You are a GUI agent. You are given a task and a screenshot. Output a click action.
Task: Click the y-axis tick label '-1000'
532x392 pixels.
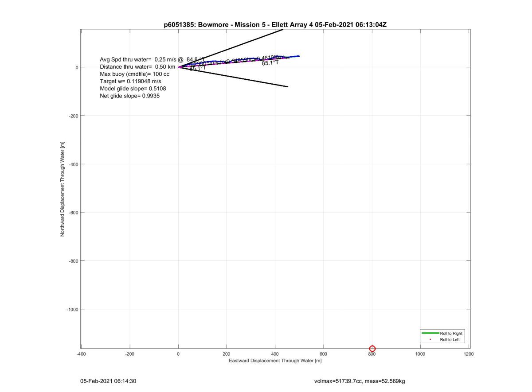[72, 309]
